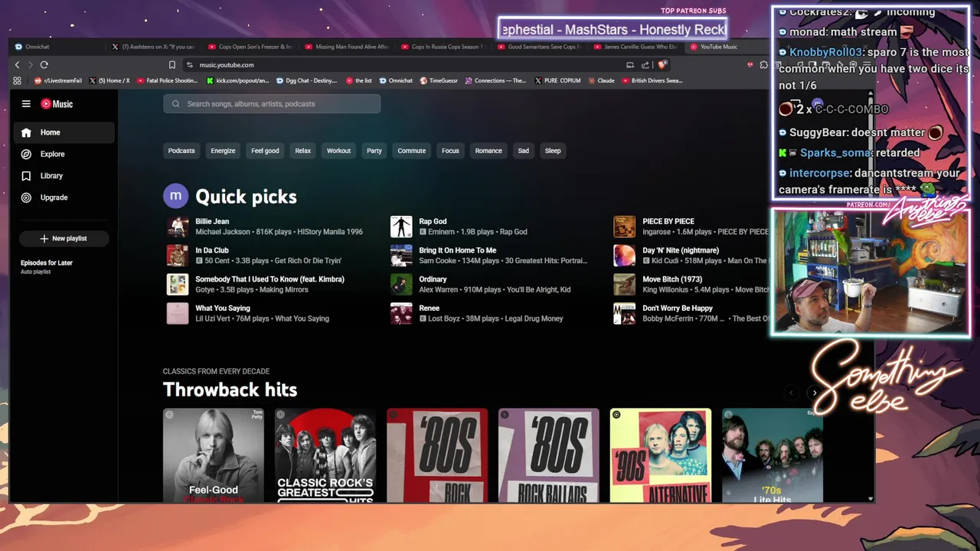Switch to Cops In Russia tab
The image size is (980, 551).
[443, 47]
